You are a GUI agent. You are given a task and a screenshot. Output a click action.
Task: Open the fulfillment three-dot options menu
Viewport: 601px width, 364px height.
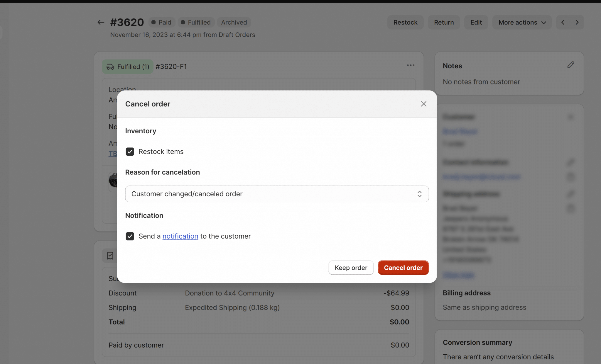(x=411, y=65)
